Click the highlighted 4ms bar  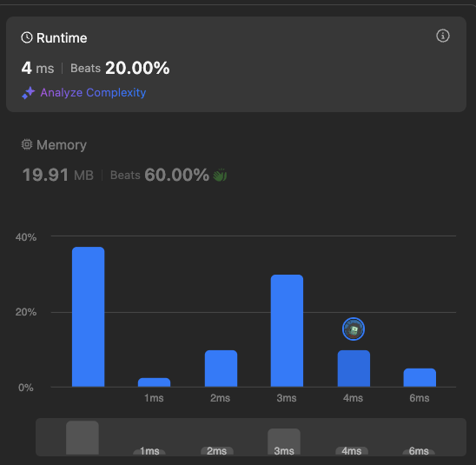tap(354, 369)
